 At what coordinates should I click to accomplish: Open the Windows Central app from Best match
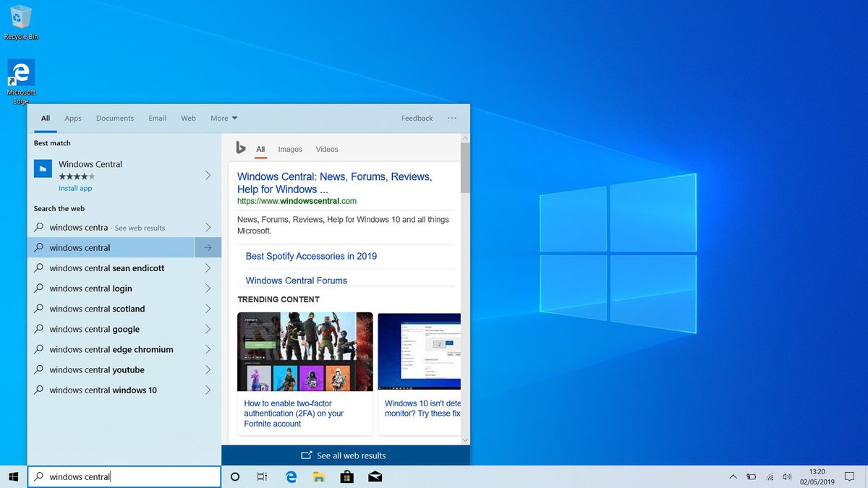click(x=90, y=164)
